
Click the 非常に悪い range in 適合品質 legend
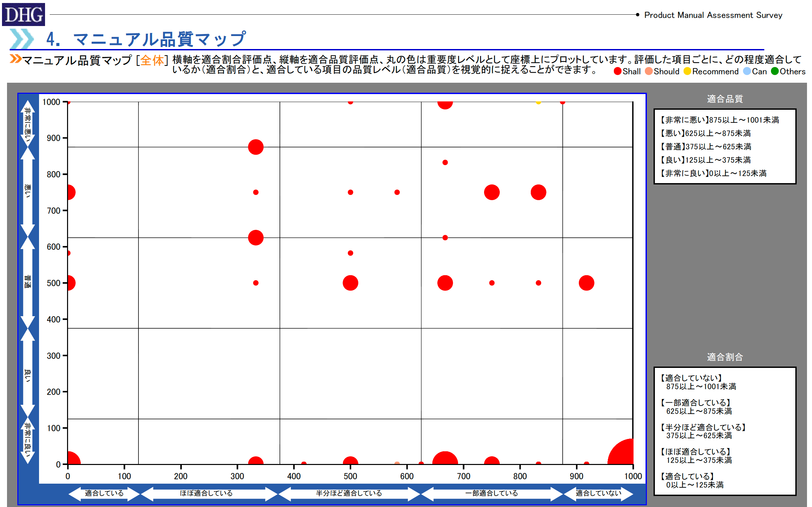(720, 120)
